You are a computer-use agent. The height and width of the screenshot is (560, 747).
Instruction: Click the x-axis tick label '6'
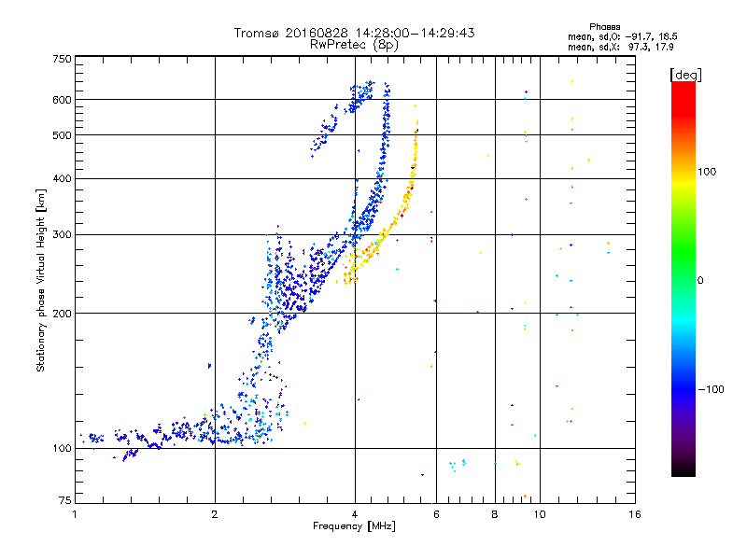click(436, 514)
